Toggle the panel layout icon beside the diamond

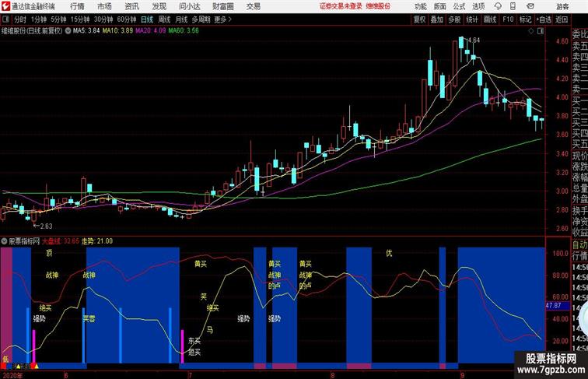pos(541,31)
